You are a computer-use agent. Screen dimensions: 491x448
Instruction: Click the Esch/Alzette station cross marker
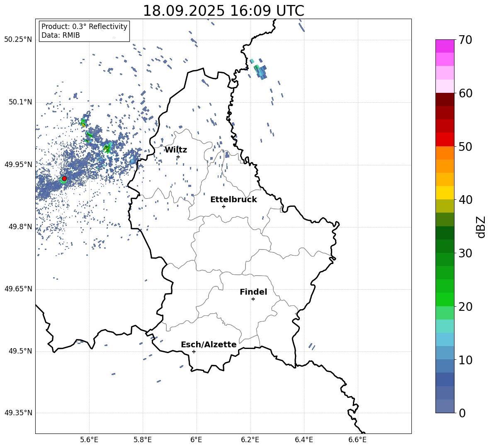[x=194, y=351]
